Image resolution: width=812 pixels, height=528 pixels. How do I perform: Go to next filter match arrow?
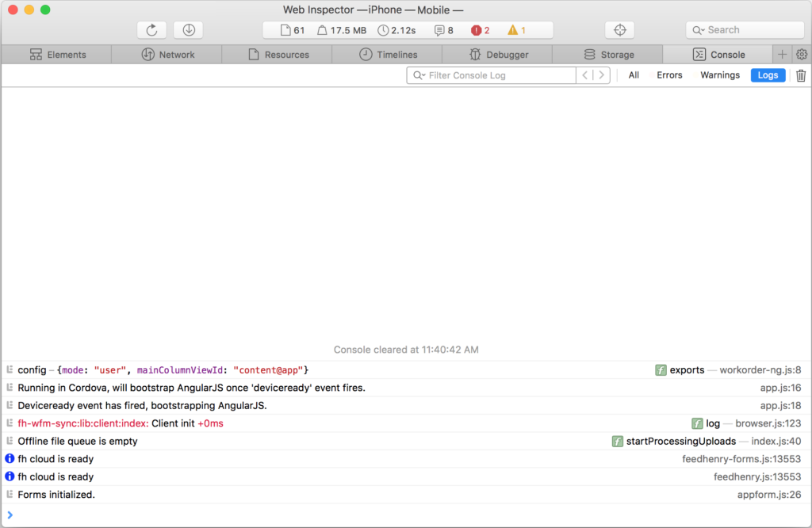pyautogui.click(x=602, y=75)
